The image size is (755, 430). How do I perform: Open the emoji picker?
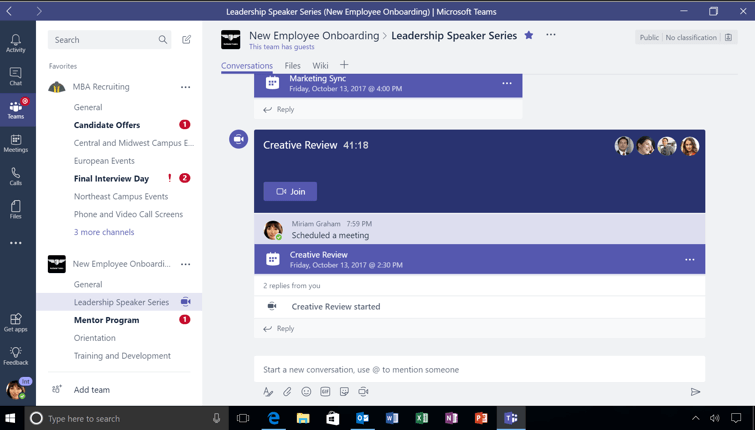pos(306,392)
